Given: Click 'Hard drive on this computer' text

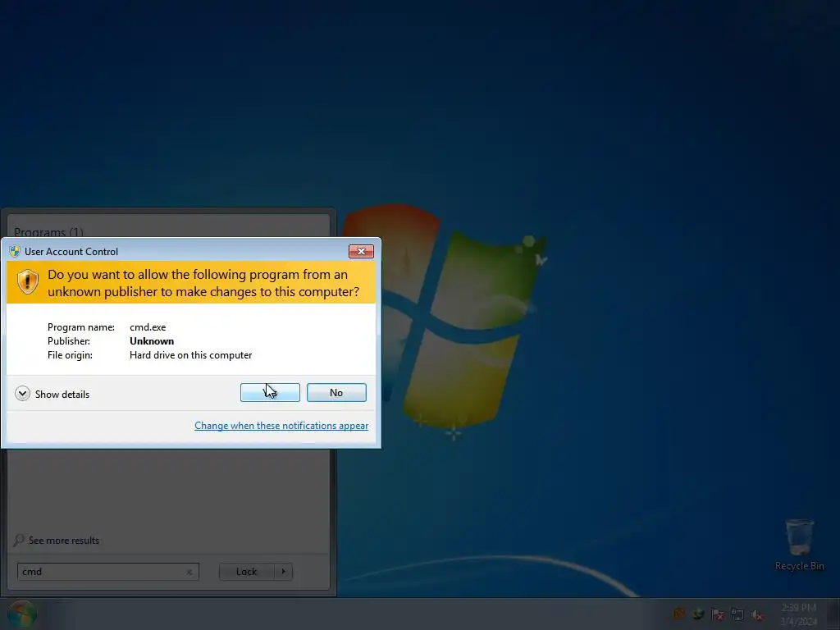Looking at the screenshot, I should point(190,355).
